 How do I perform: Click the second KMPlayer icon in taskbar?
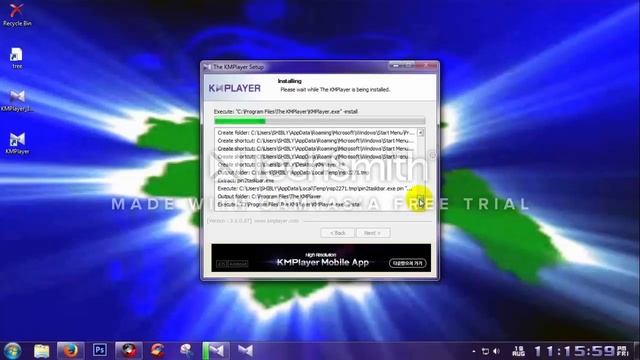pyautogui.click(x=245, y=351)
